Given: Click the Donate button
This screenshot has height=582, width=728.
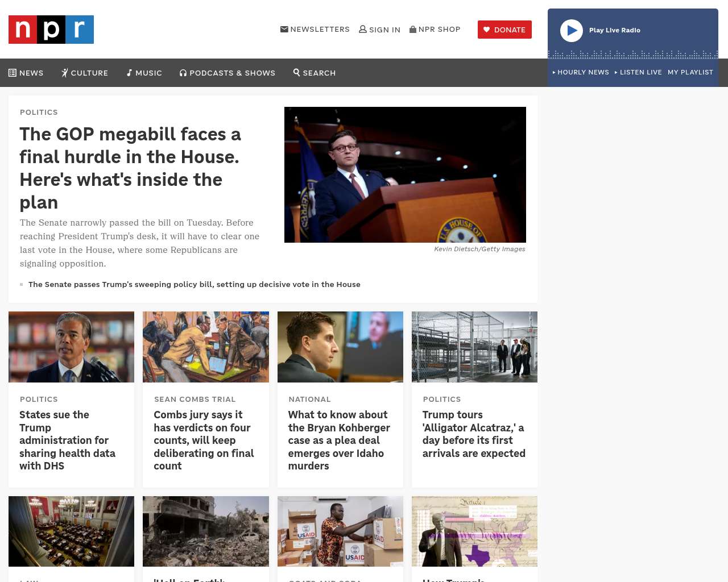Looking at the screenshot, I should (504, 30).
